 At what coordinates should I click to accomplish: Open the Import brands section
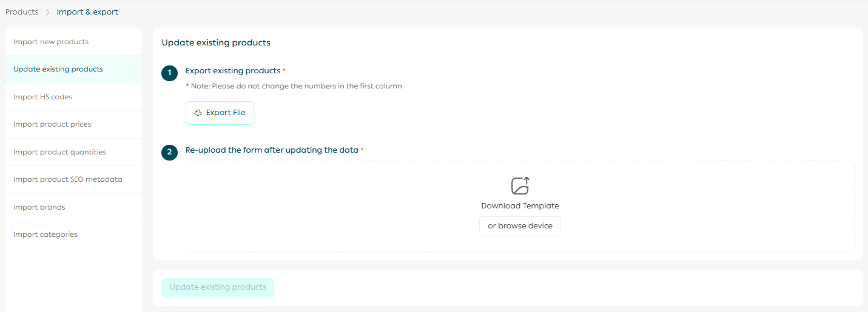[x=39, y=207]
